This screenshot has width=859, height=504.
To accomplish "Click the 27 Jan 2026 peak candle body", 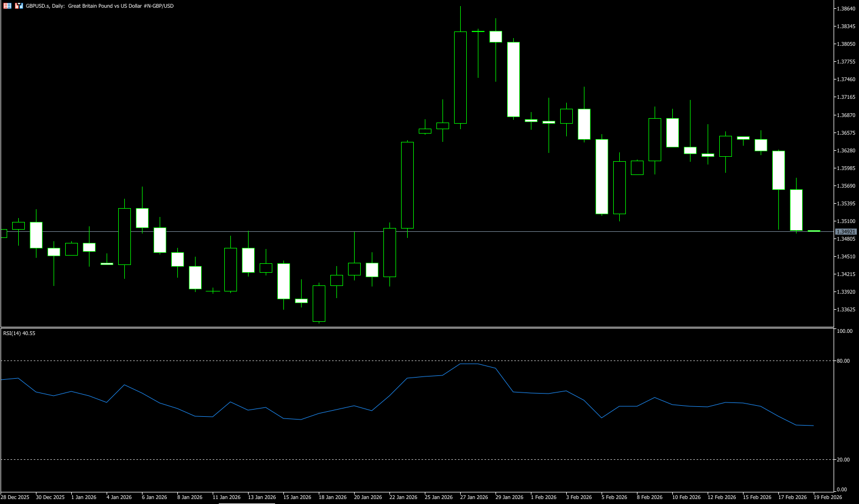I will tap(460, 77).
